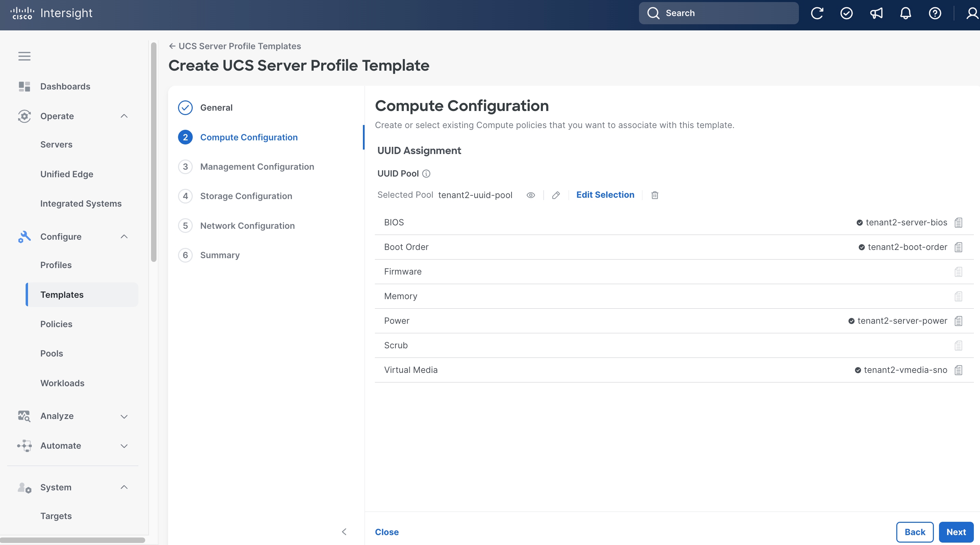Open Servers in the sidebar

click(x=56, y=144)
